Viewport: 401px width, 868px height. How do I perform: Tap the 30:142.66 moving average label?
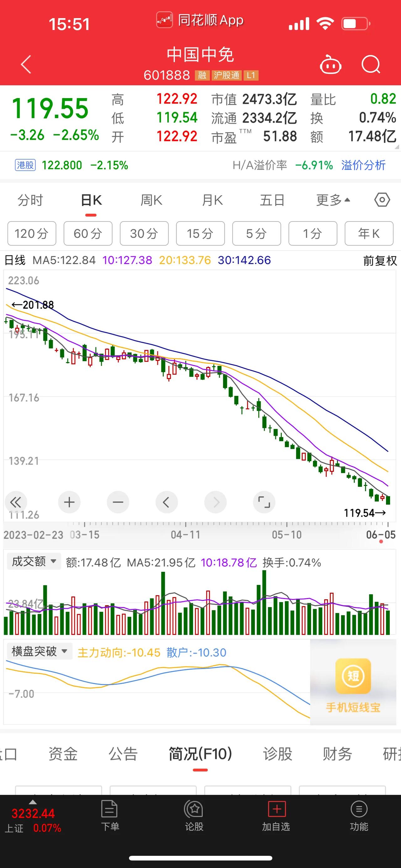click(244, 260)
